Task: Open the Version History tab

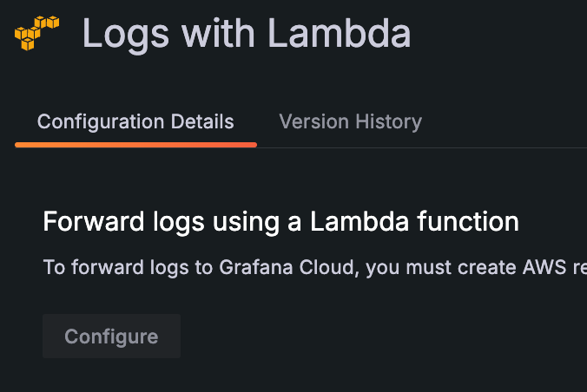Action: [350, 121]
